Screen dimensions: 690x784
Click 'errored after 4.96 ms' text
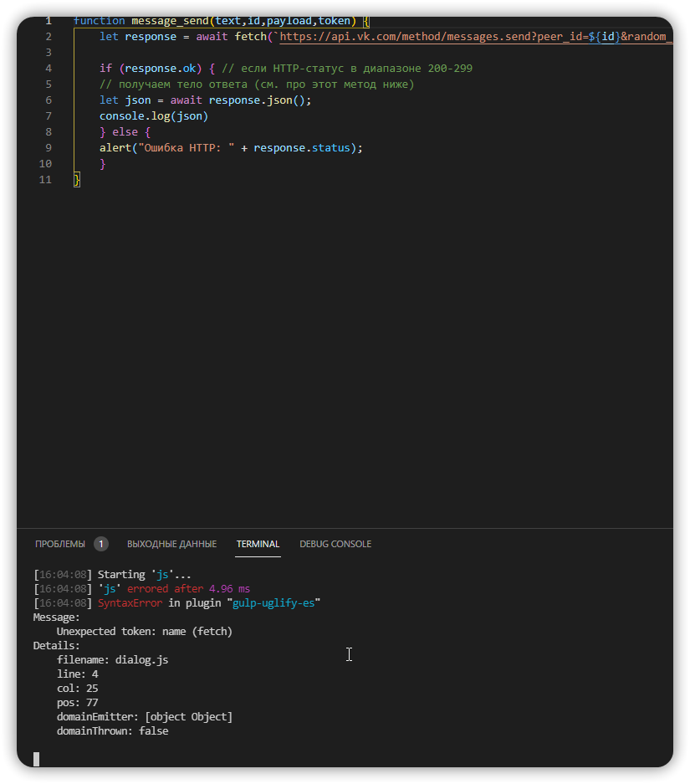(x=188, y=589)
